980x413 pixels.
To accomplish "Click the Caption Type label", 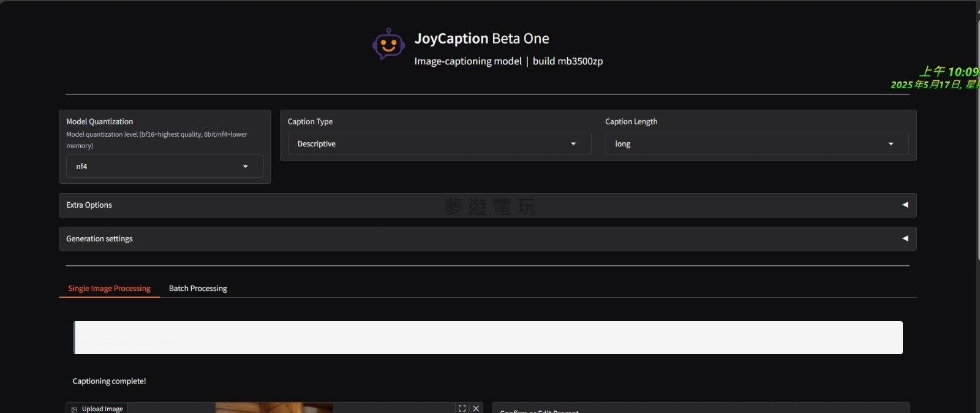I will click(310, 121).
